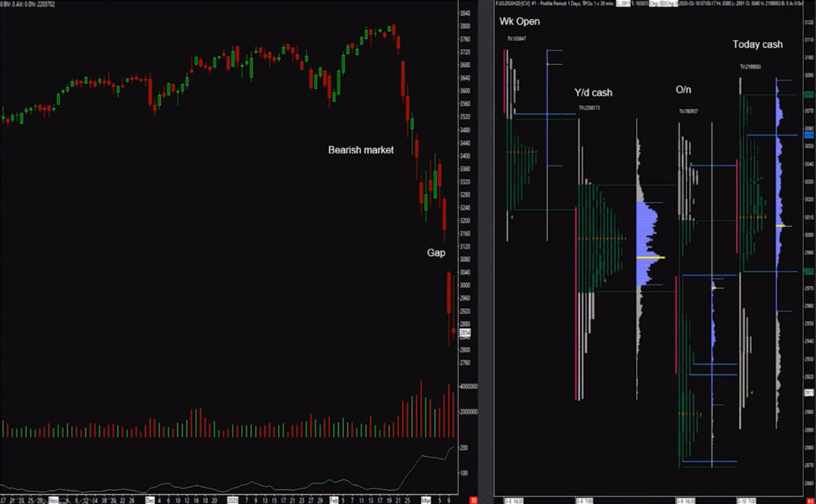Click the "Y/d cash" profile label
The width and height of the screenshot is (816, 504).
point(593,93)
